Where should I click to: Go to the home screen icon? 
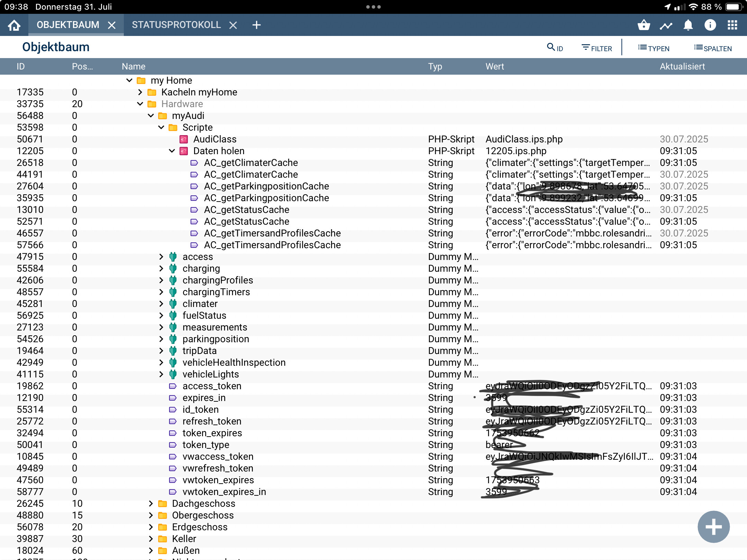[x=14, y=25]
